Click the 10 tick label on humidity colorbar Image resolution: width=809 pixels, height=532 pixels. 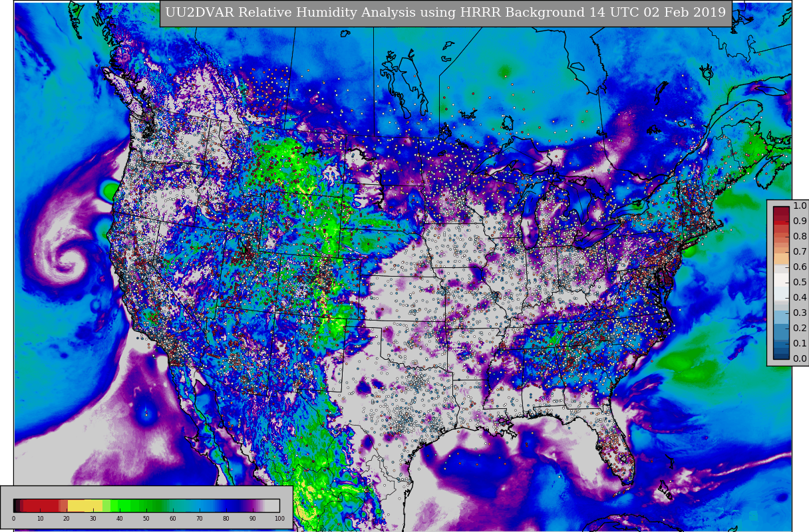(40, 519)
